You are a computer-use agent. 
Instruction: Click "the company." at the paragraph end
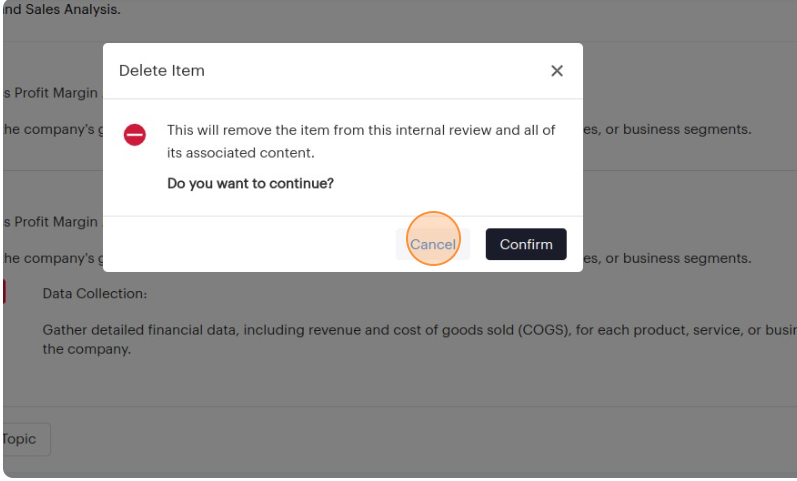pyautogui.click(x=86, y=350)
